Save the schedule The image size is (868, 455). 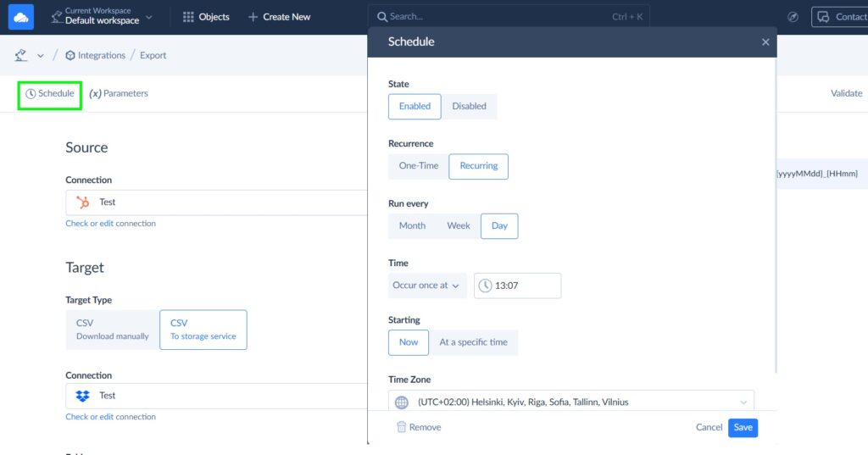click(x=743, y=427)
